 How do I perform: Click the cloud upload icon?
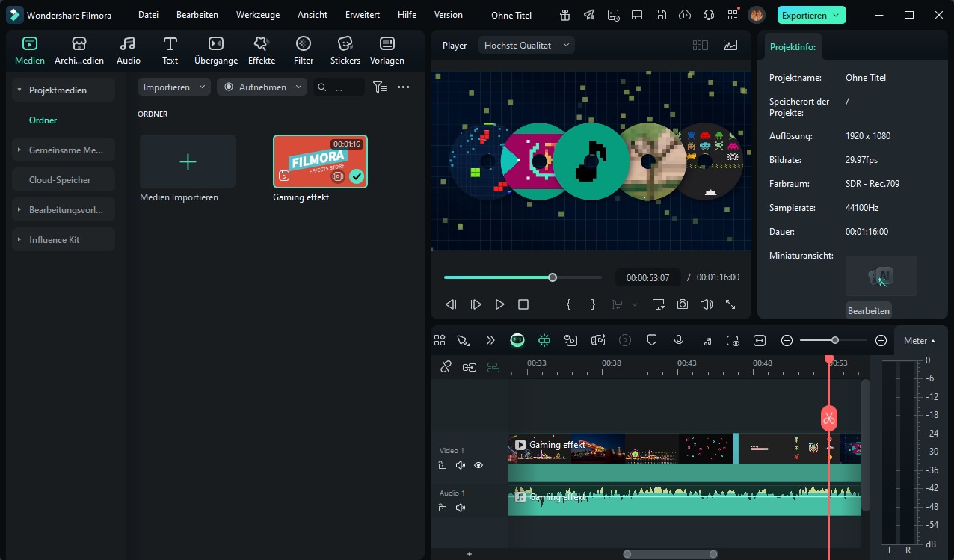point(684,15)
